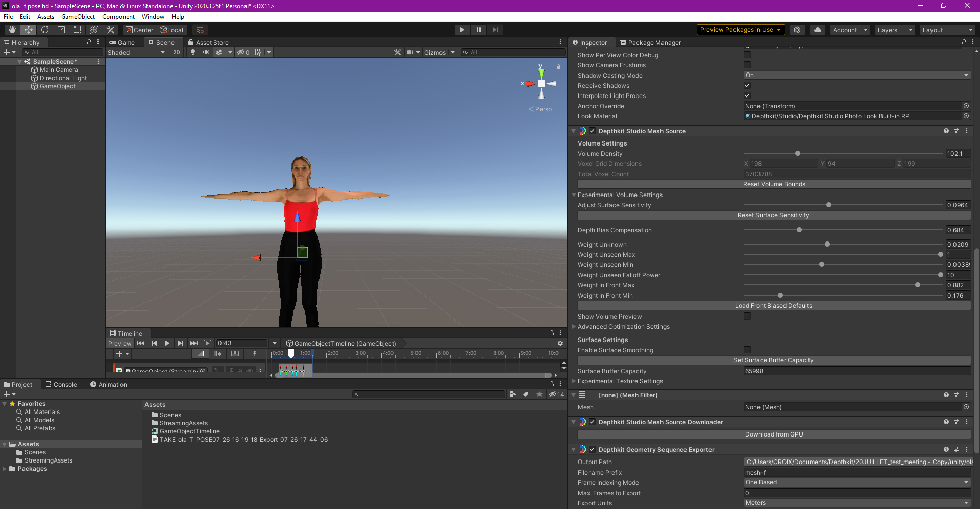Select the Rect transform tool
The image size is (980, 509).
pyautogui.click(x=78, y=30)
